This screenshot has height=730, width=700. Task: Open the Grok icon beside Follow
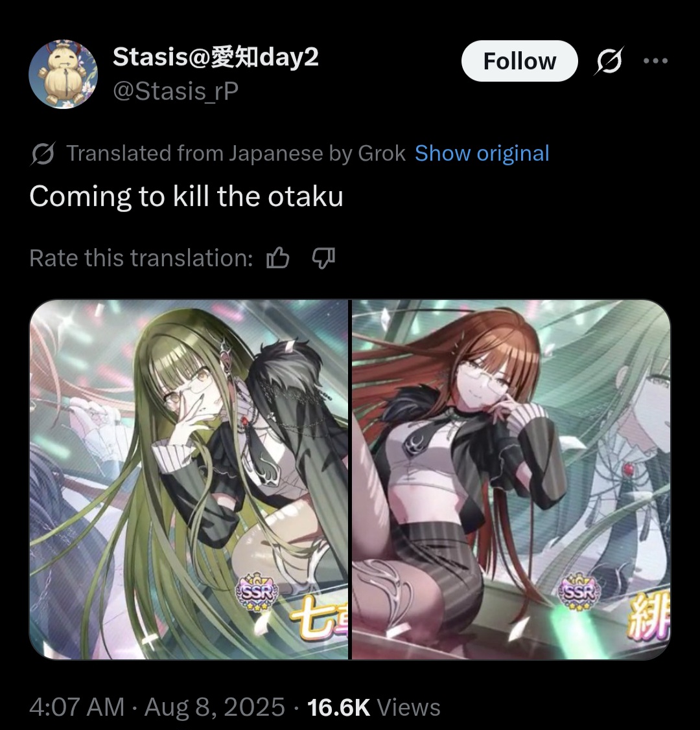[x=608, y=60]
